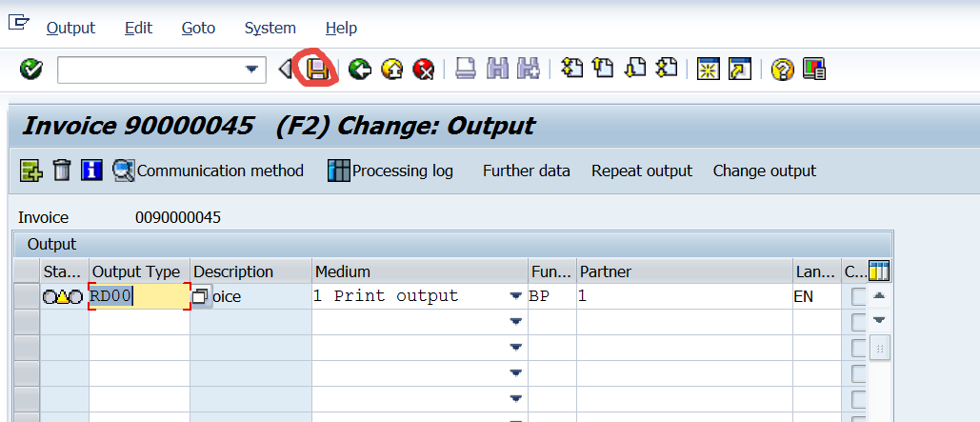Image resolution: width=980 pixels, height=422 pixels.
Task: Open the Print output medium dropdown
Action: pyautogui.click(x=515, y=296)
